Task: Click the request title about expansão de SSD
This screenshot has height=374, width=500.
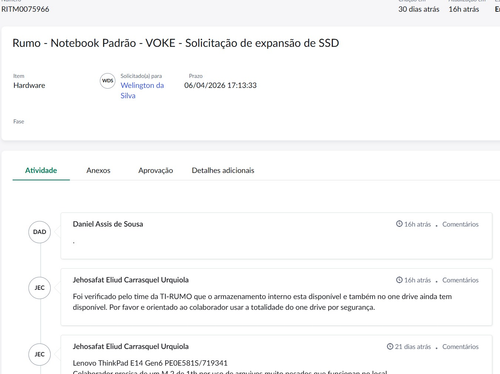Action: point(176,43)
